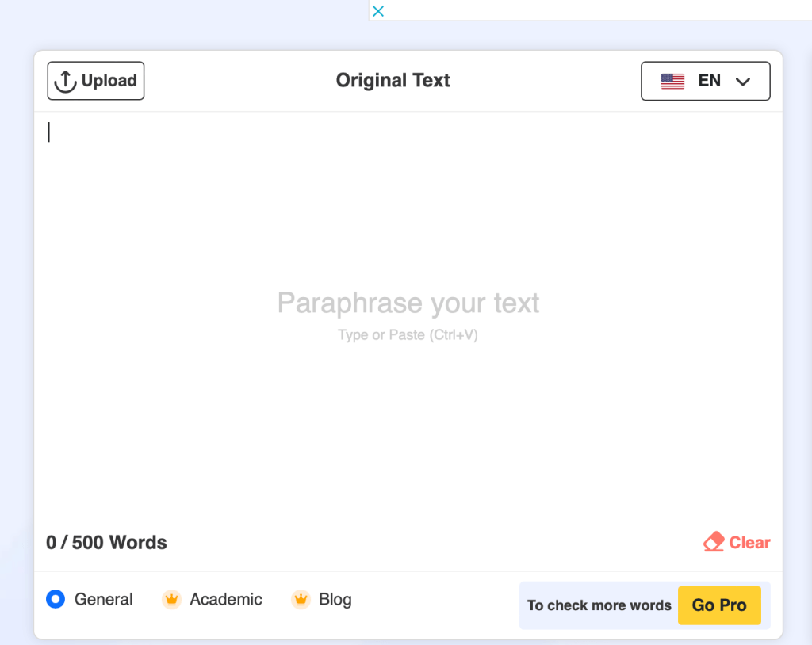Click the '0 / 500 Words' counter

click(106, 543)
